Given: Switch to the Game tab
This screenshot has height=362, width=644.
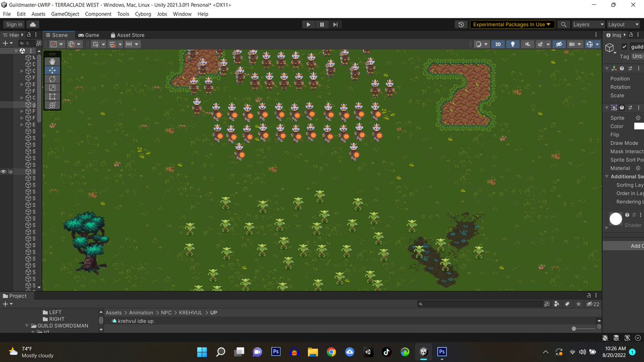Looking at the screenshot, I should (89, 35).
